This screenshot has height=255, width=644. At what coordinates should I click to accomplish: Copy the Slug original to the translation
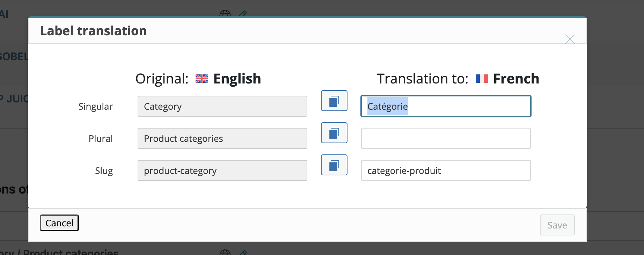(334, 165)
